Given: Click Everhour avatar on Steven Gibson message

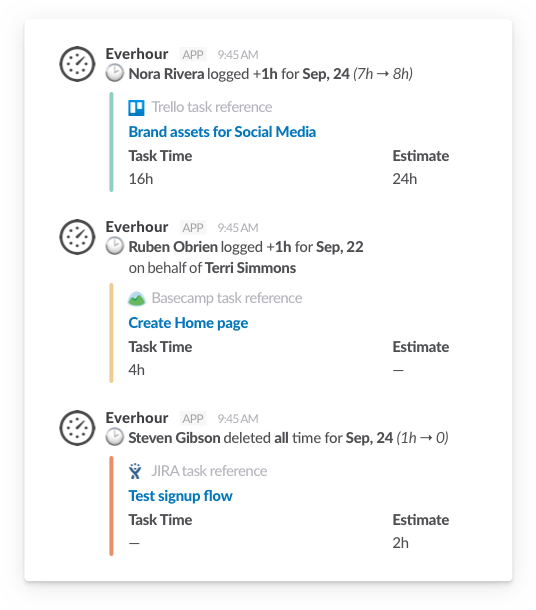Looking at the screenshot, I should (77, 428).
